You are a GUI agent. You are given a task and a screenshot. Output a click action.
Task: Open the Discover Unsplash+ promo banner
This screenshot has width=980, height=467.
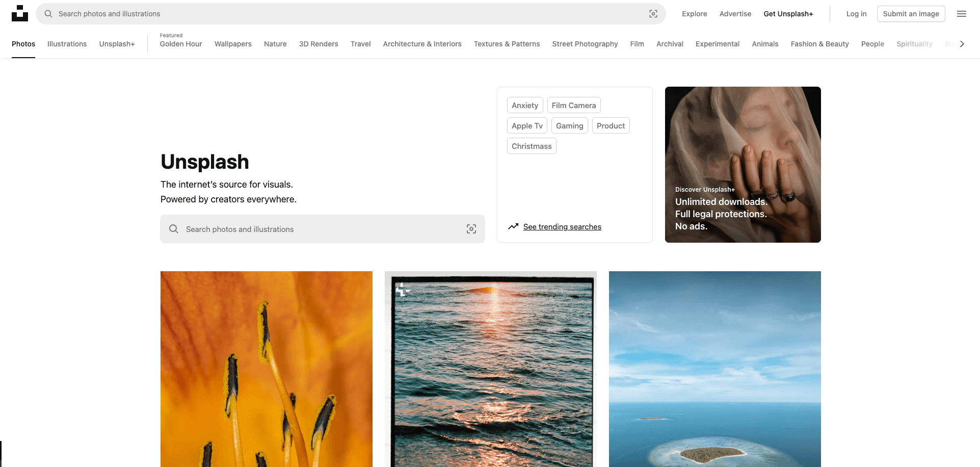(743, 165)
